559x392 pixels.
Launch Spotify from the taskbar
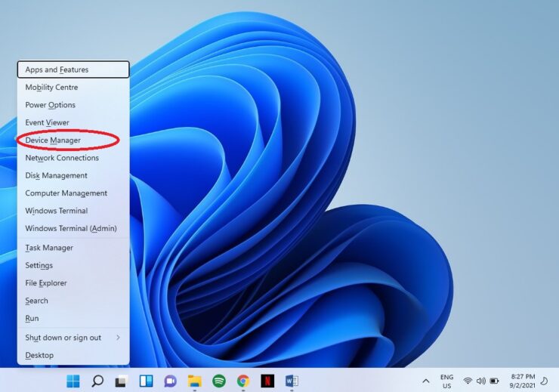219,381
